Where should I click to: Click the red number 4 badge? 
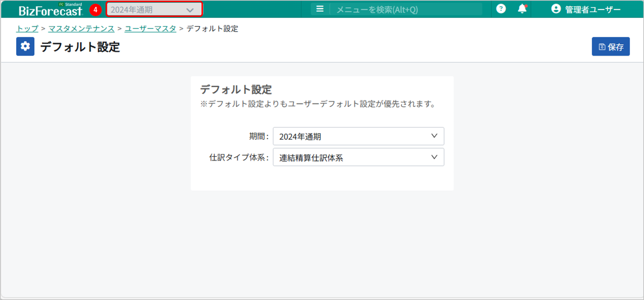click(95, 10)
